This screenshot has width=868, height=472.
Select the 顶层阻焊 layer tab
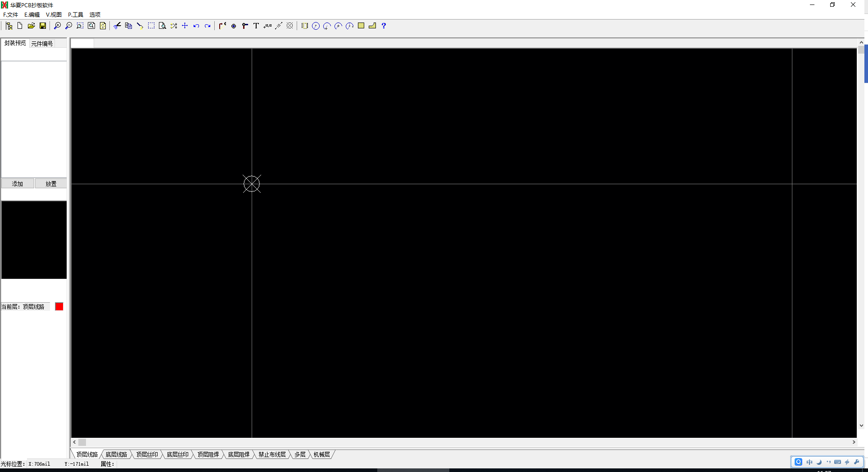208,454
